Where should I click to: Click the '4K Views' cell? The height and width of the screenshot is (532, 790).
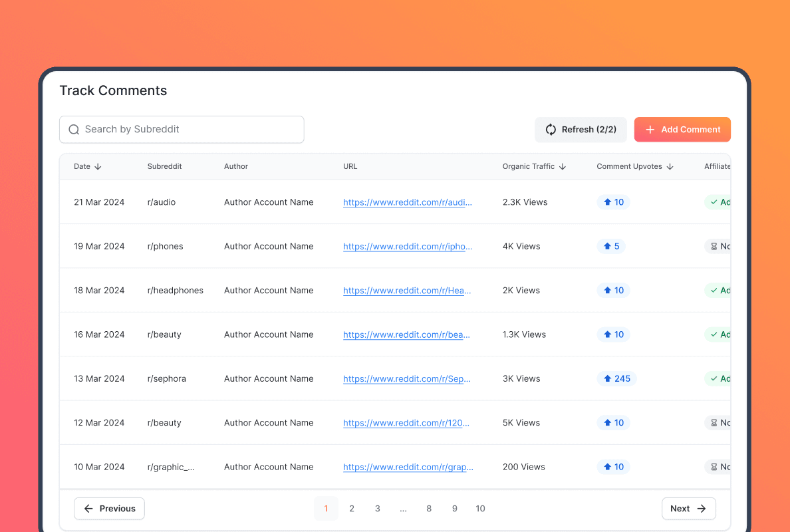(x=521, y=246)
